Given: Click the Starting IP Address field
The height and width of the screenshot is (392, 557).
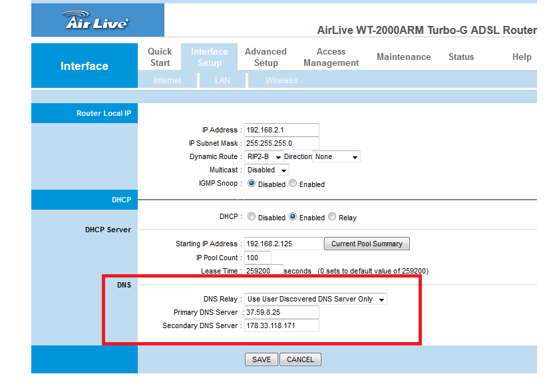Looking at the screenshot, I should pos(283,244).
